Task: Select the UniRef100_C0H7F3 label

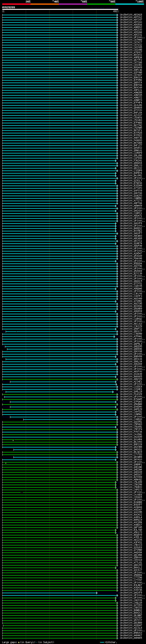Action: point(131,296)
